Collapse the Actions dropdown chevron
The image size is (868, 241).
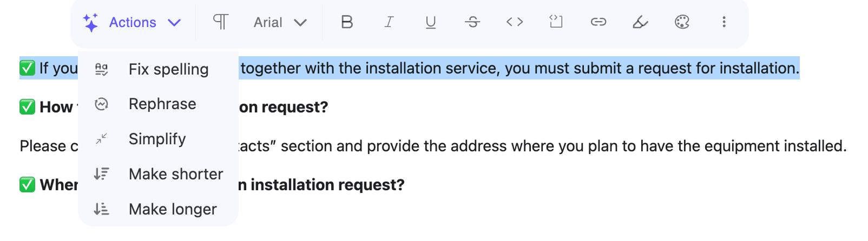tap(174, 23)
